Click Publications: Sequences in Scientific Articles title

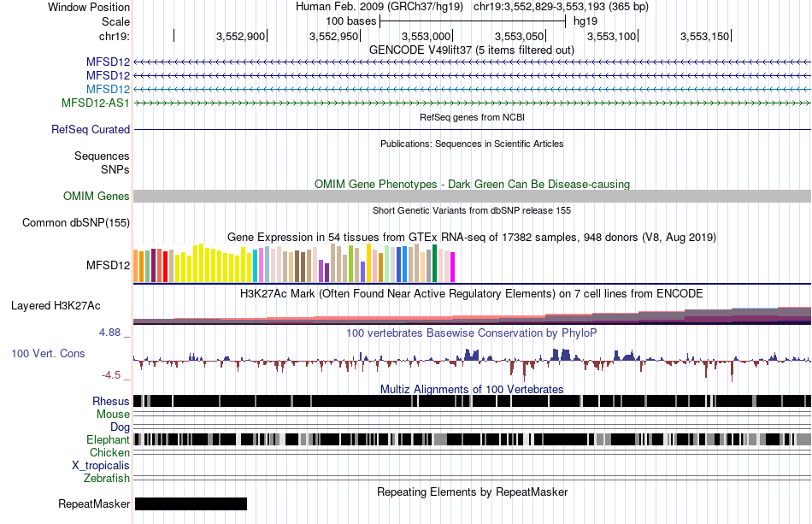[472, 144]
